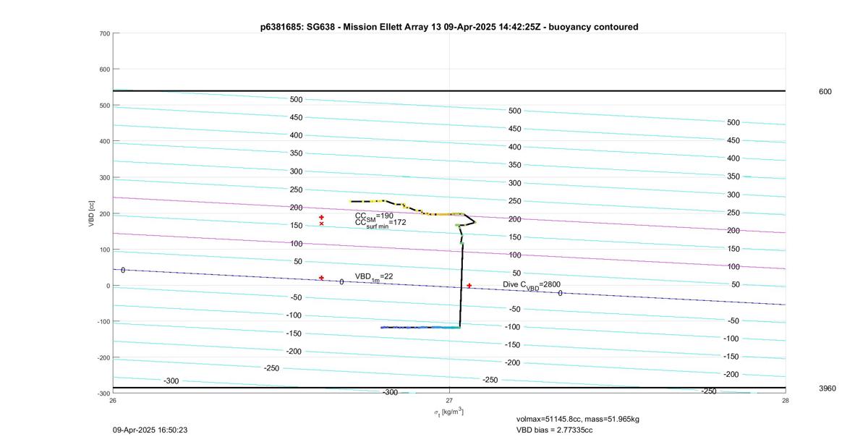
Task: Select the x-axis label σt [kg/m³]
Action: click(x=448, y=412)
